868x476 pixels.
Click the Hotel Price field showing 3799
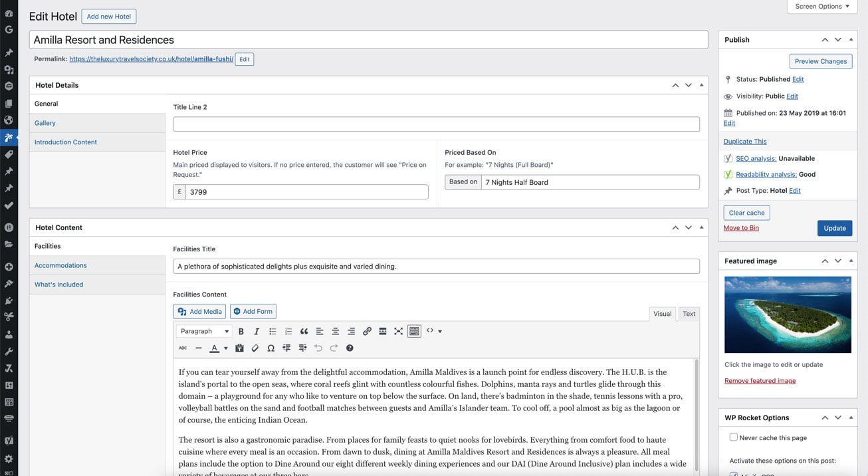pos(306,192)
